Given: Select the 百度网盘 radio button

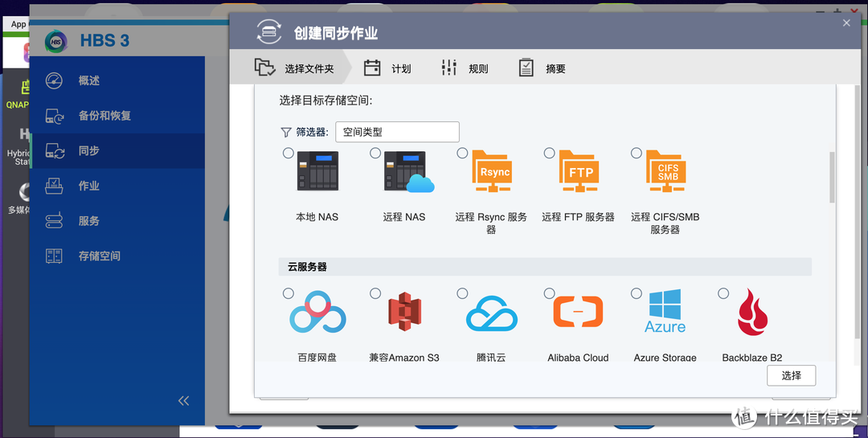Looking at the screenshot, I should [289, 293].
